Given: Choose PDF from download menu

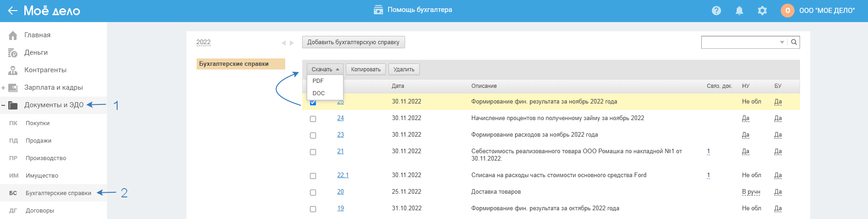Looking at the screenshot, I should (318, 81).
